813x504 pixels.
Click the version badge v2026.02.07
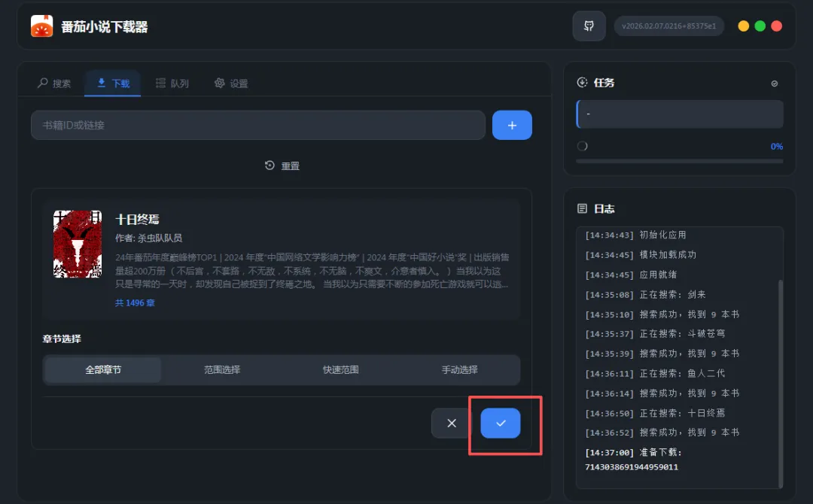click(669, 26)
